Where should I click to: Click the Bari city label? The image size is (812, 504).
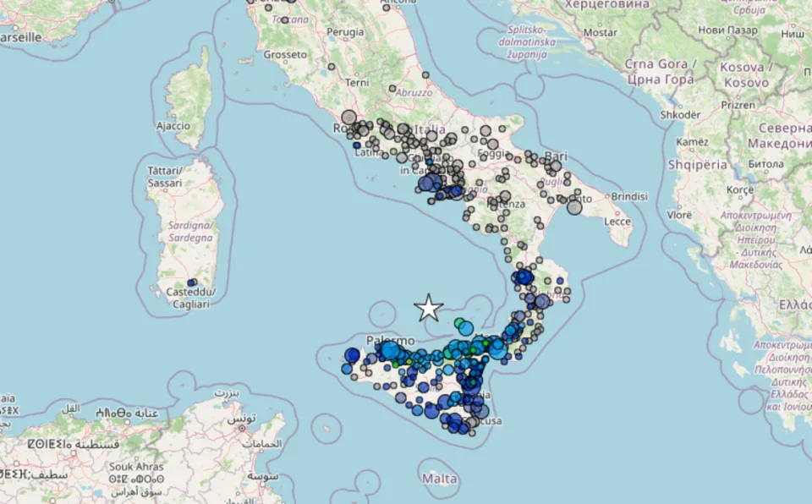[x=557, y=156]
